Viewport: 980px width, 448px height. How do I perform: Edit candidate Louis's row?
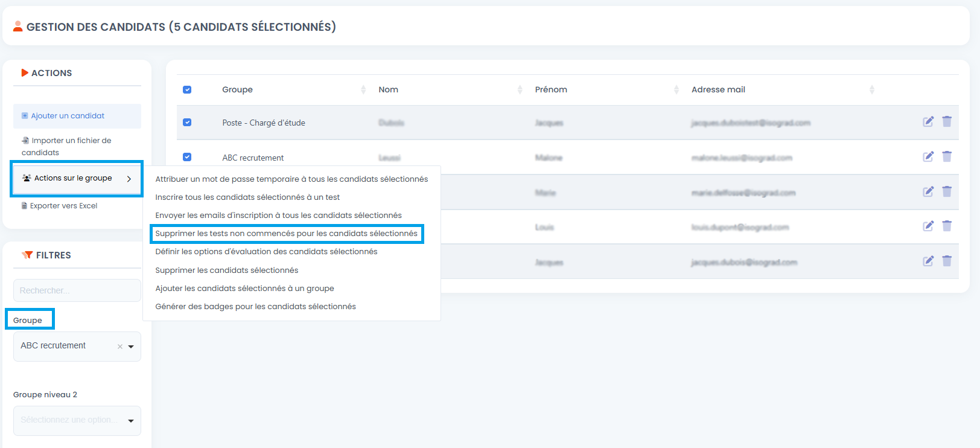click(x=928, y=226)
